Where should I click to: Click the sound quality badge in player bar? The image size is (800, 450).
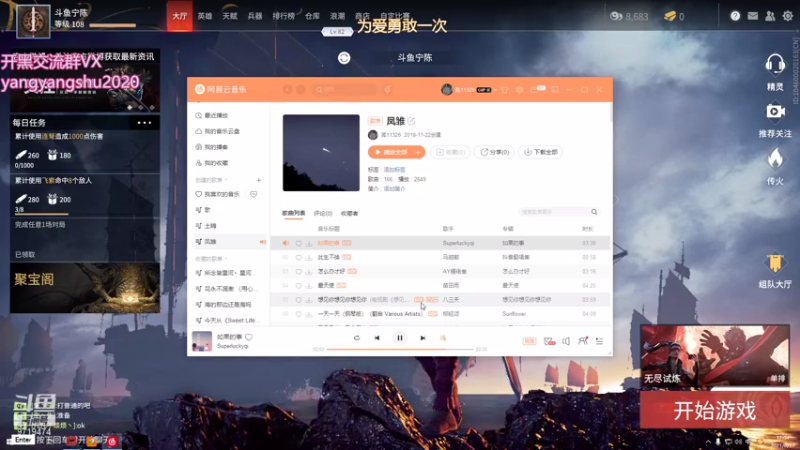(530, 341)
